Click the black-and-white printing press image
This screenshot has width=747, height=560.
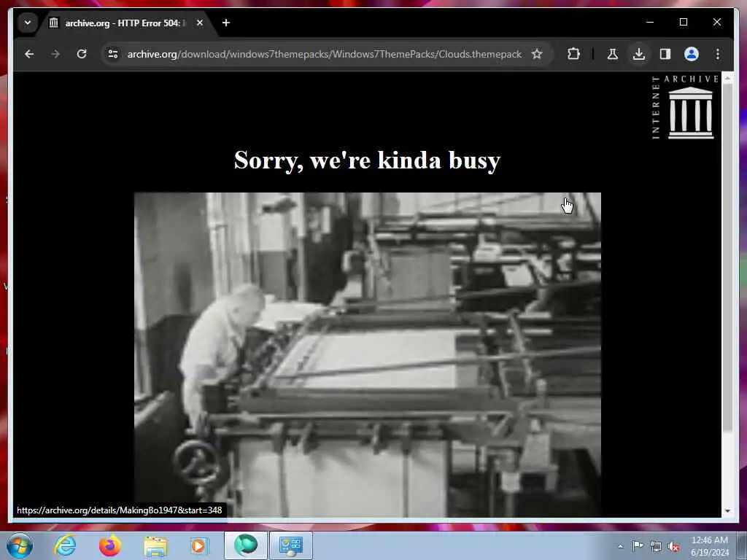(368, 354)
